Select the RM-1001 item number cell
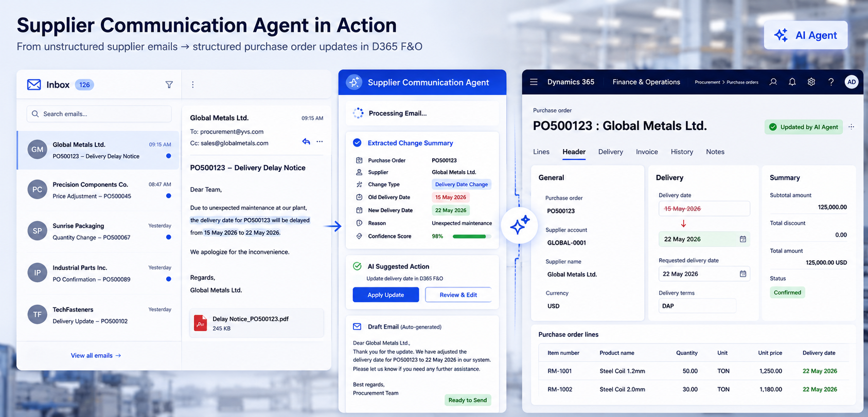This screenshot has width=868, height=417. pos(560,371)
